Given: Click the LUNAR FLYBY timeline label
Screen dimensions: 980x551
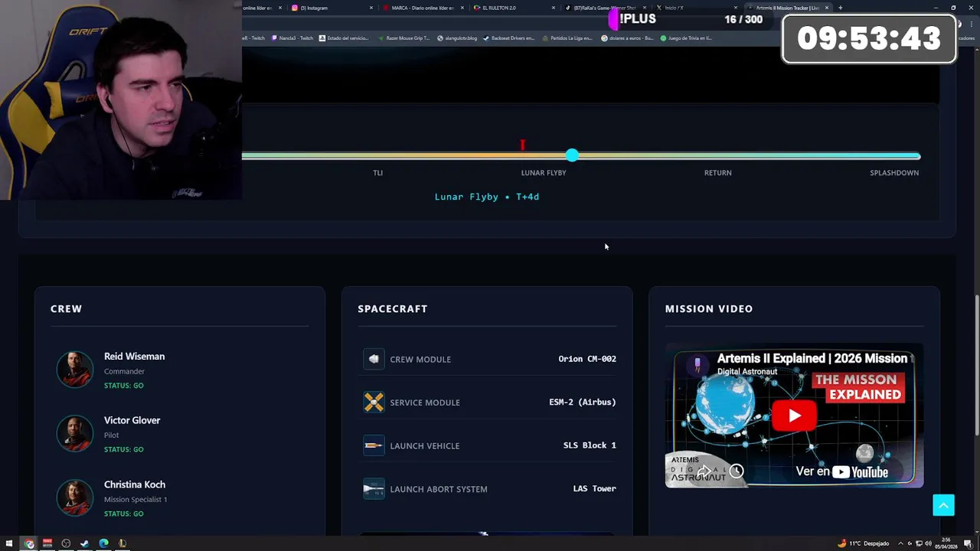Looking at the screenshot, I should pyautogui.click(x=544, y=173).
